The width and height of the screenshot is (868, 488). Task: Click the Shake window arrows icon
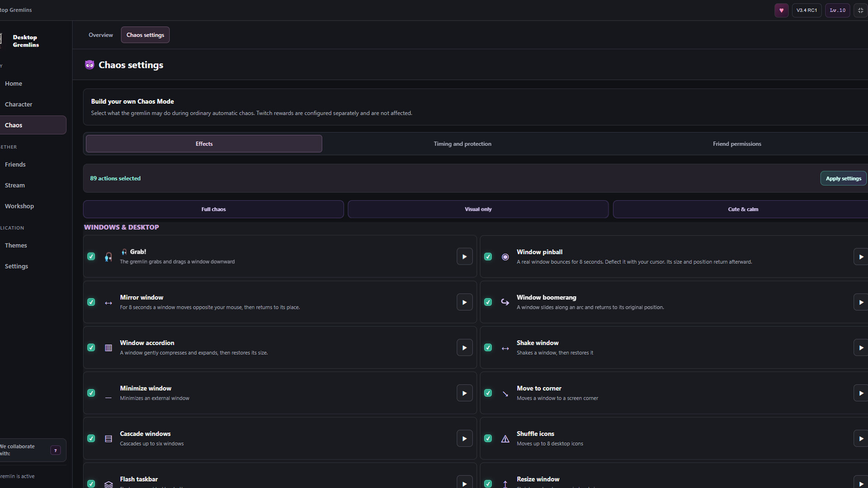click(505, 348)
